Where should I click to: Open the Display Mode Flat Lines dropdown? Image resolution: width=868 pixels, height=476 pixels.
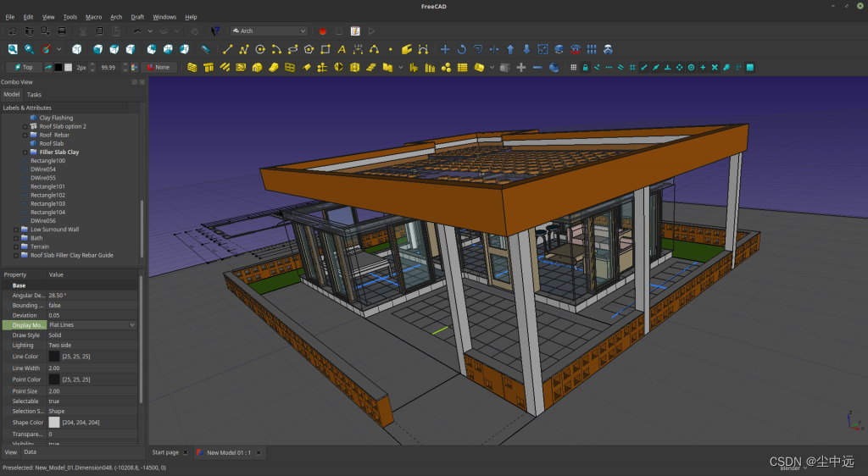pos(92,325)
